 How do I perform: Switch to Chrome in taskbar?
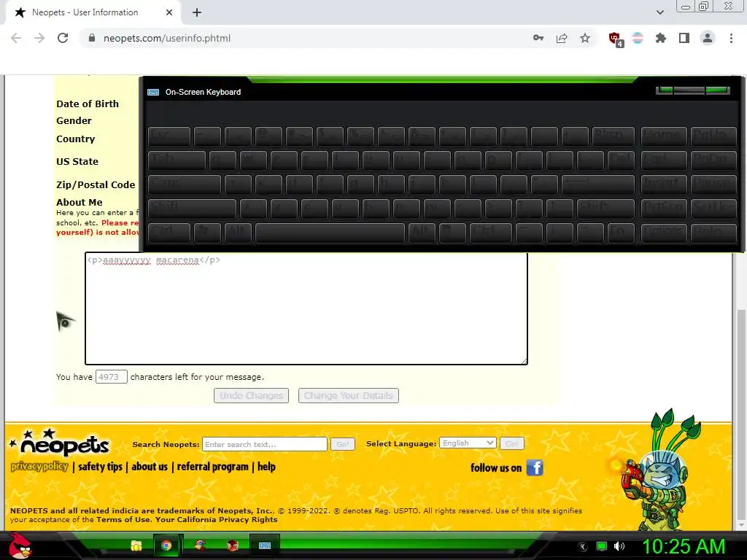166,545
